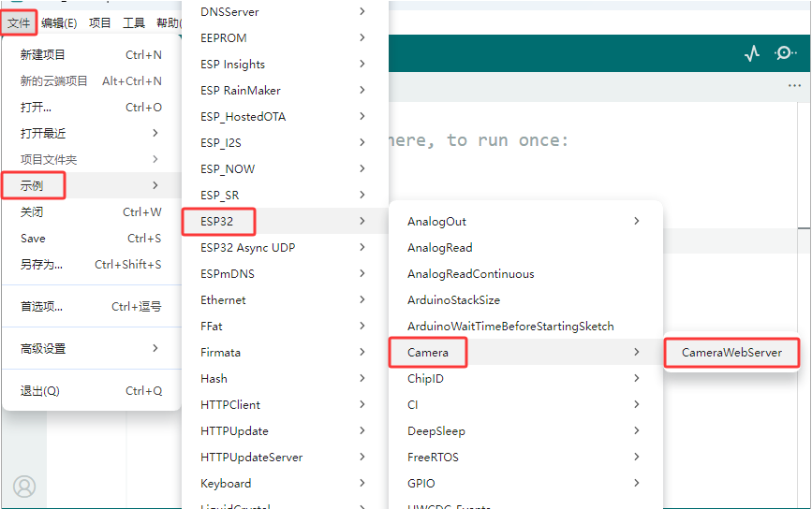The height and width of the screenshot is (509, 812).
Task: Open the 项目 menu
Action: click(99, 22)
